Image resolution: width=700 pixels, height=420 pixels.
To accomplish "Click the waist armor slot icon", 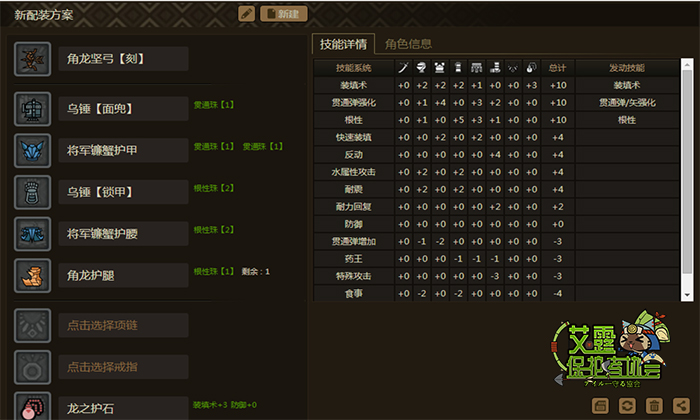I will click(32, 234).
